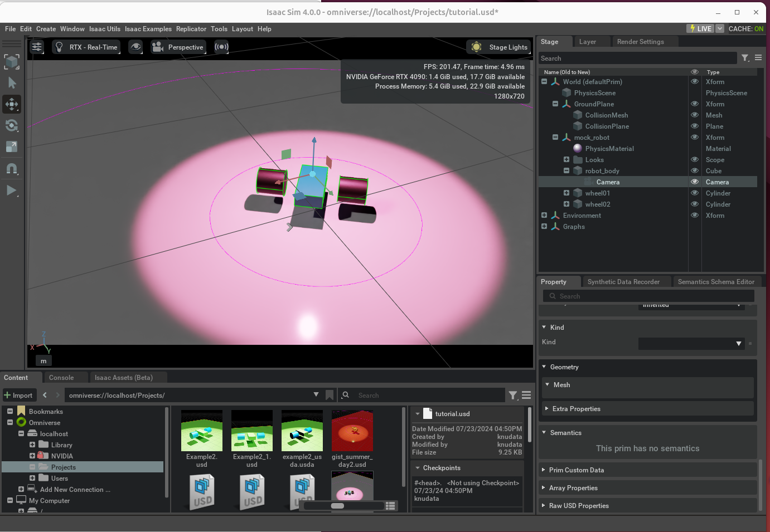Expand Raw USD Properties section
This screenshot has width=770, height=532.
pos(647,506)
